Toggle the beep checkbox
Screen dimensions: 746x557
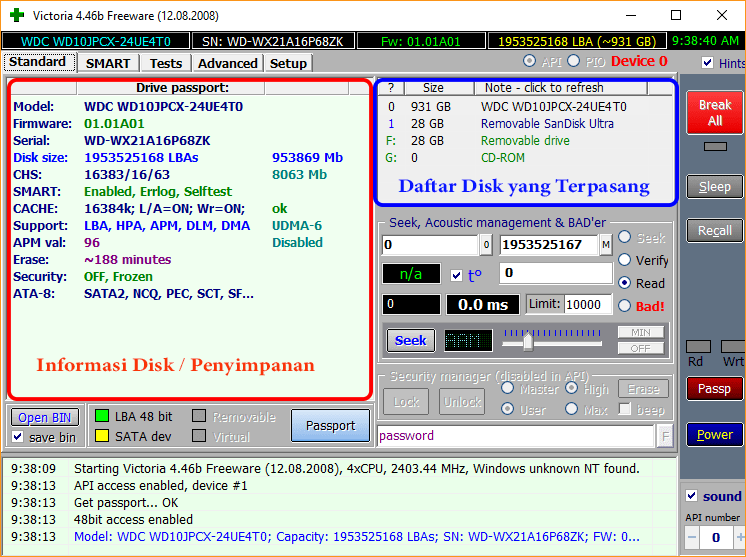[625, 409]
